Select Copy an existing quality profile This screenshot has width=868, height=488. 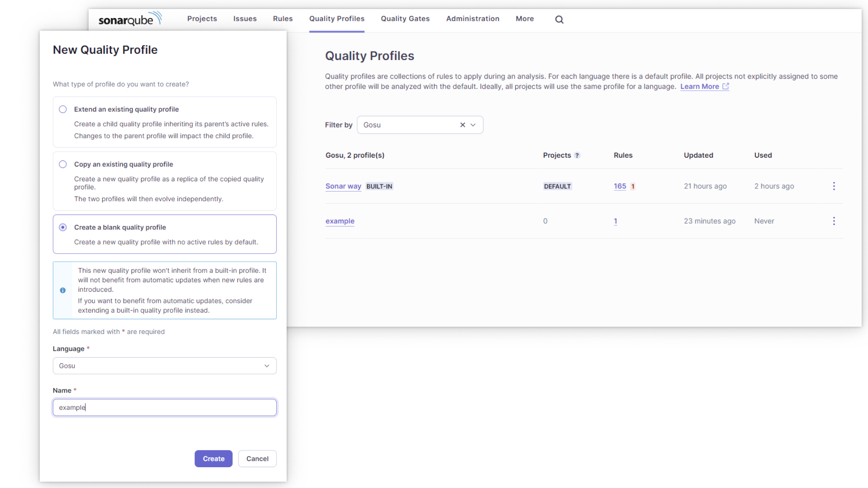point(63,164)
